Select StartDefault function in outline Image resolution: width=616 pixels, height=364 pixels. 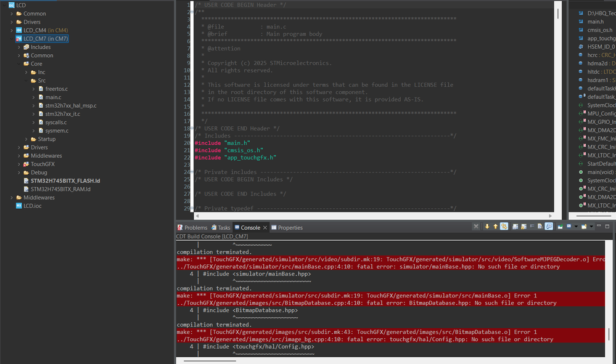(x=601, y=164)
